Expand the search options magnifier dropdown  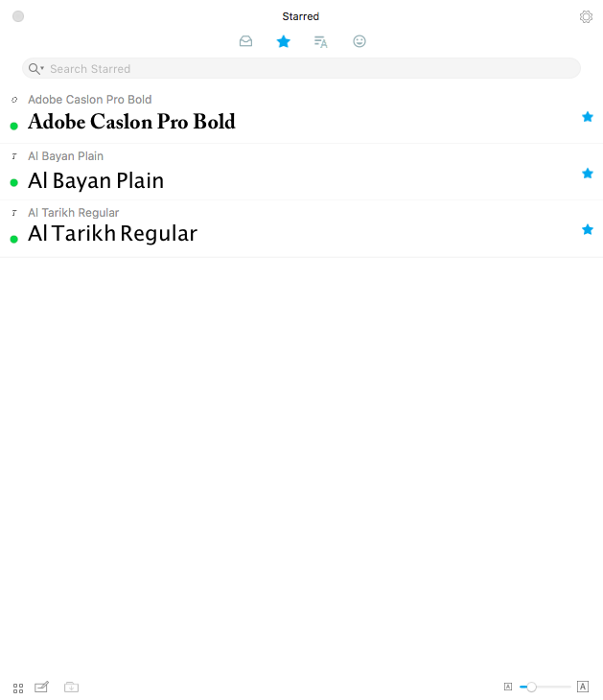click(36, 69)
